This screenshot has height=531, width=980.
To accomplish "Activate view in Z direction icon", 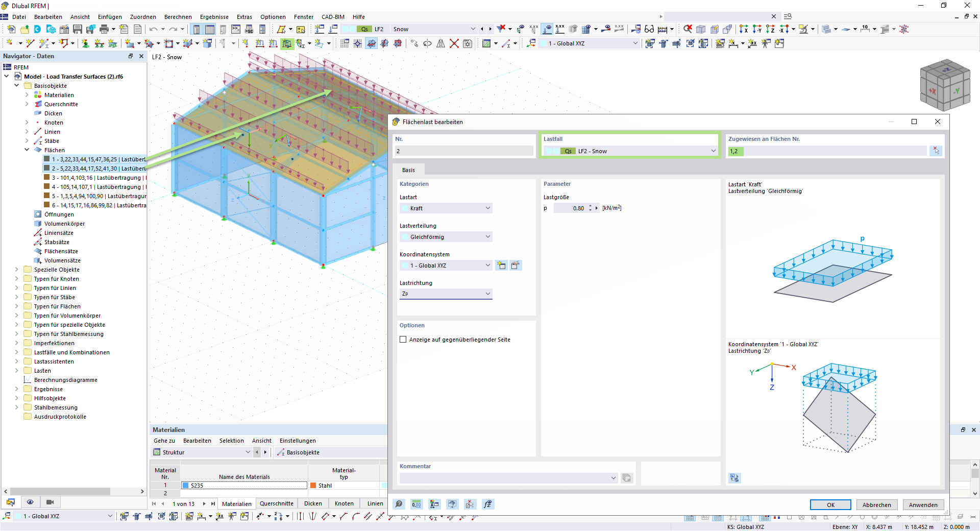I will tap(770, 29).
